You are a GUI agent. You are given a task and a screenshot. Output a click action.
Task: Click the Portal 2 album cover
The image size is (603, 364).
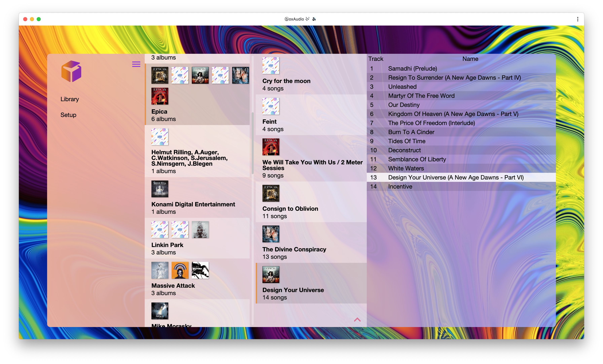(159, 311)
